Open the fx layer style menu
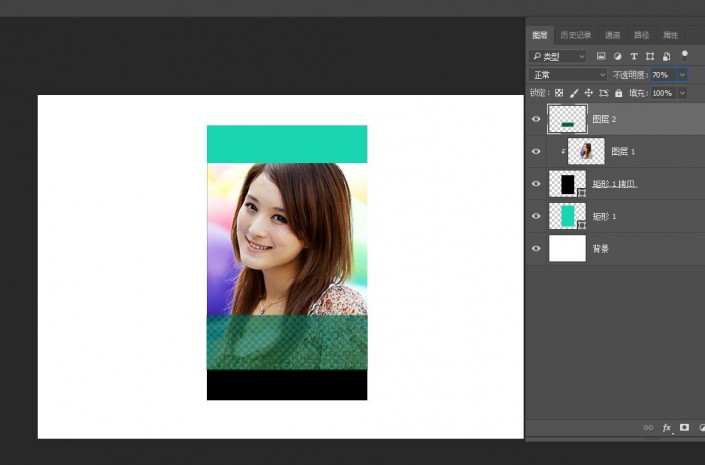The width and height of the screenshot is (705, 465). click(666, 428)
